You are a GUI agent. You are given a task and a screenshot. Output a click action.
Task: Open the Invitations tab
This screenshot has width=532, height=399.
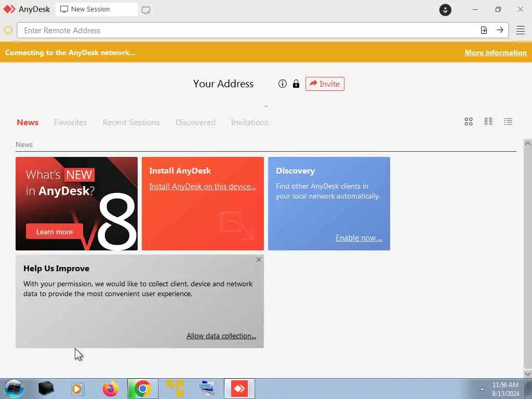coord(249,123)
